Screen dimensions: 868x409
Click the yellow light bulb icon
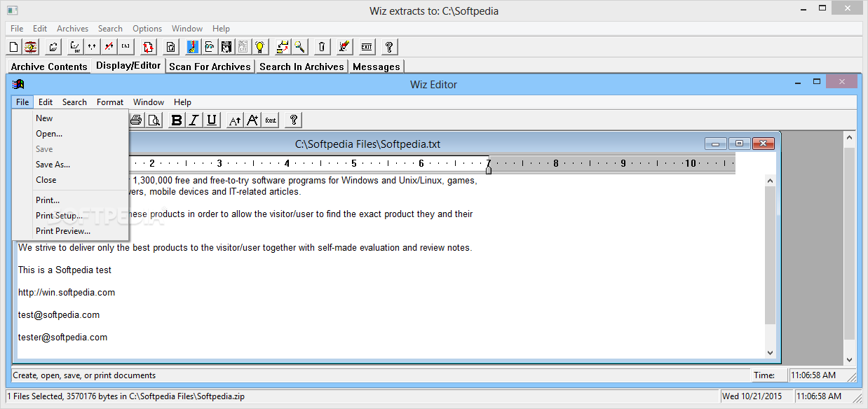pyautogui.click(x=260, y=47)
